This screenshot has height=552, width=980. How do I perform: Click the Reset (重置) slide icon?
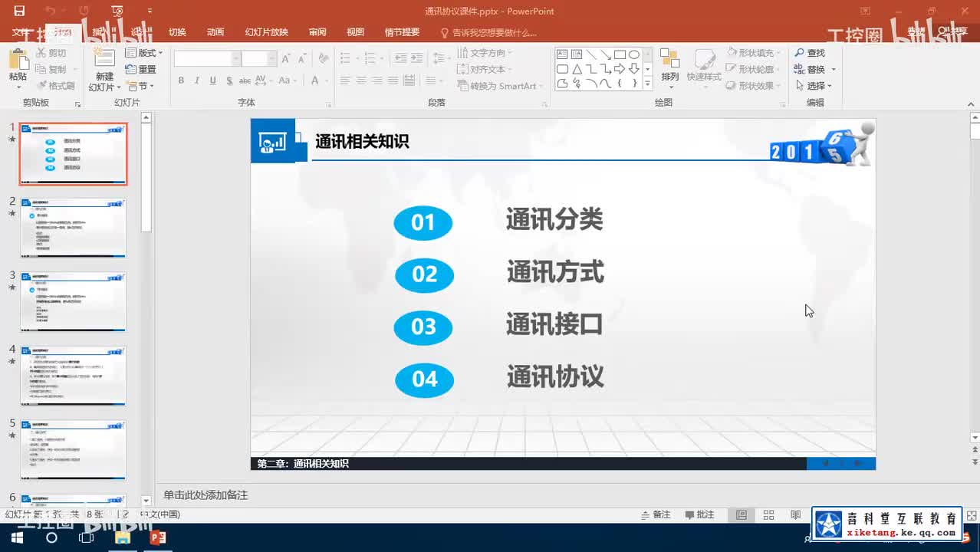click(130, 69)
